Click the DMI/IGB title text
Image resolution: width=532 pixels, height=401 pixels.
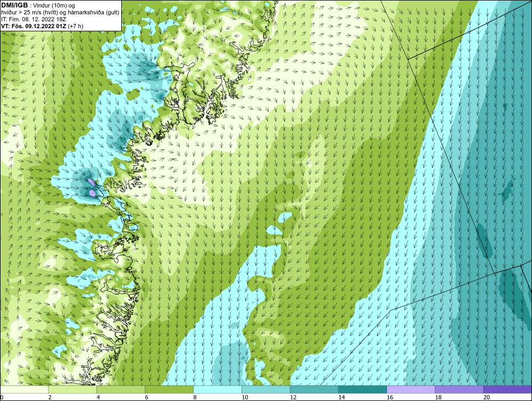pyautogui.click(x=14, y=5)
